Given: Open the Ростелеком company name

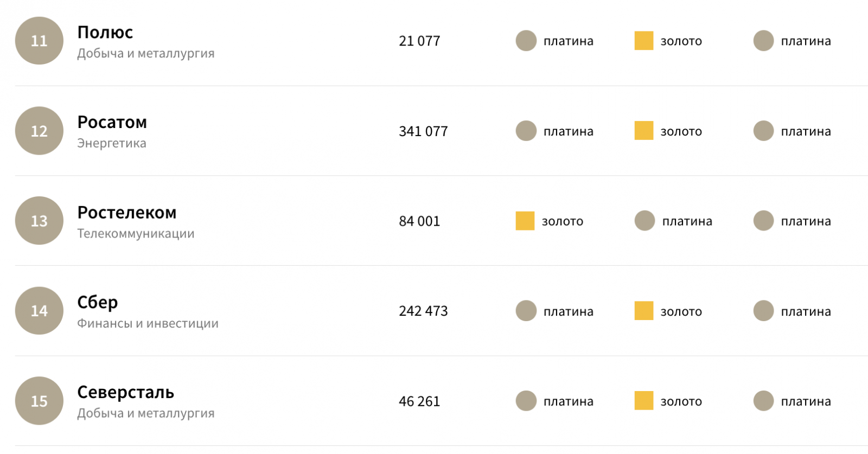Looking at the screenshot, I should click(126, 213).
